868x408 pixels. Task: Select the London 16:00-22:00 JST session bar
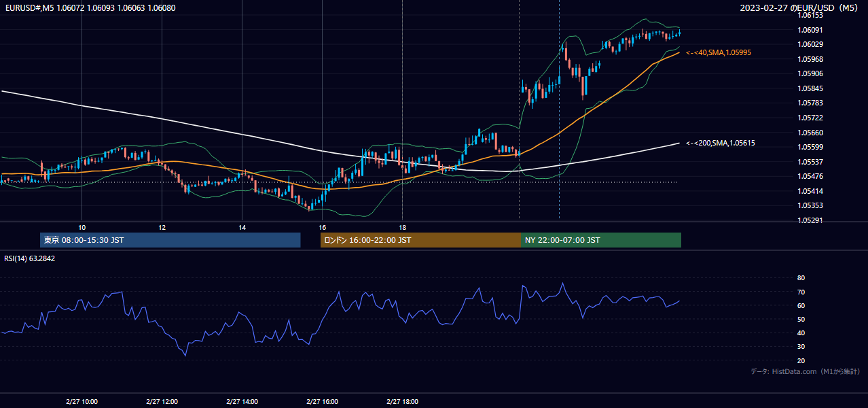coord(420,240)
